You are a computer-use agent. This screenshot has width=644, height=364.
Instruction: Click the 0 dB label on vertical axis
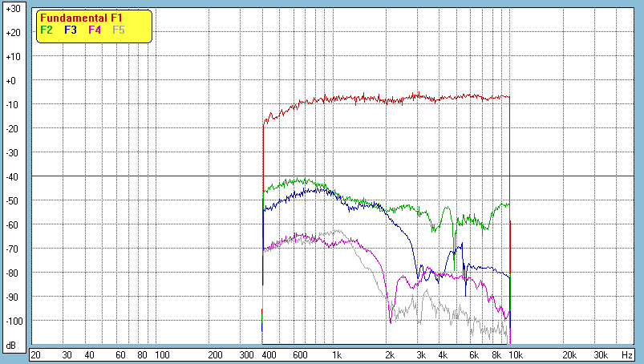click(13, 81)
